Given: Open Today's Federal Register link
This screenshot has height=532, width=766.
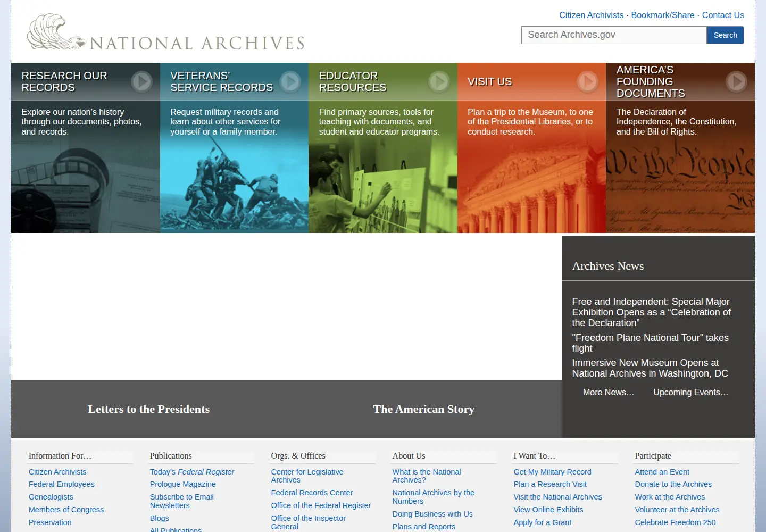Looking at the screenshot, I should point(192,472).
